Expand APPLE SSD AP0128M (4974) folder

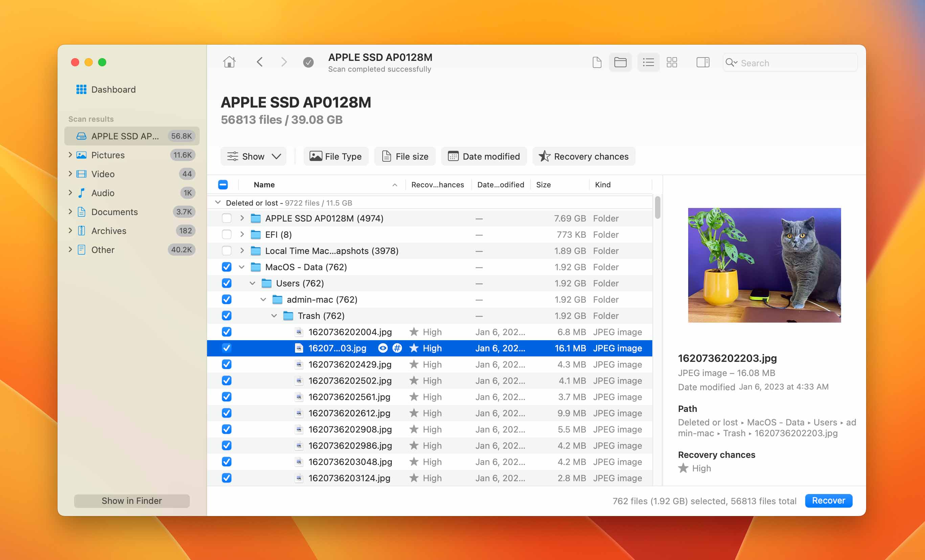tap(242, 218)
